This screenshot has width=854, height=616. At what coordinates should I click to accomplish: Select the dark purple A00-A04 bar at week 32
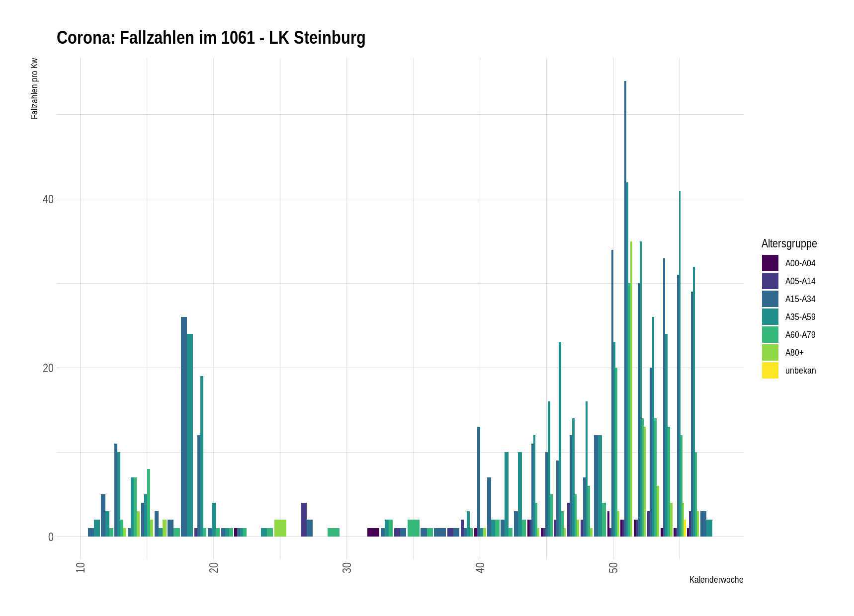373,532
